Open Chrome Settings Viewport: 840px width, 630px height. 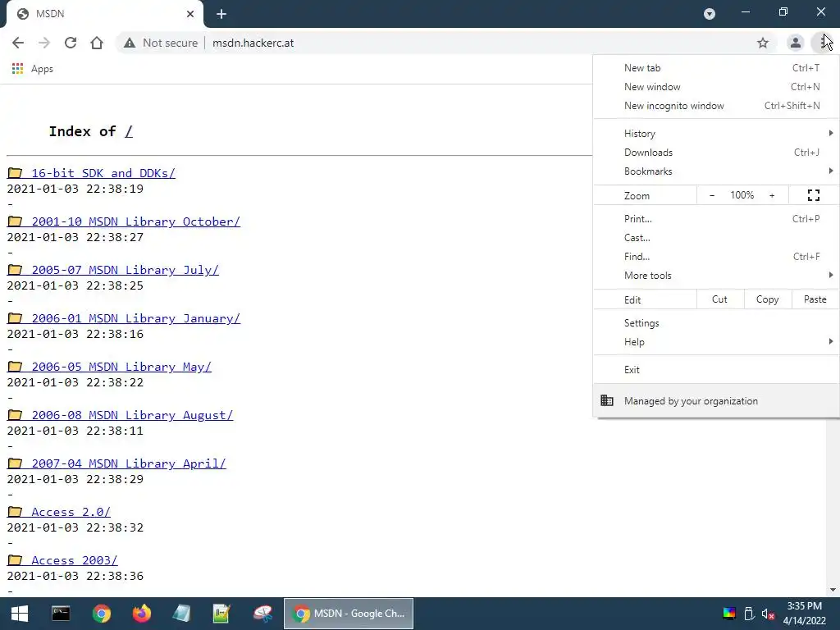716,323
